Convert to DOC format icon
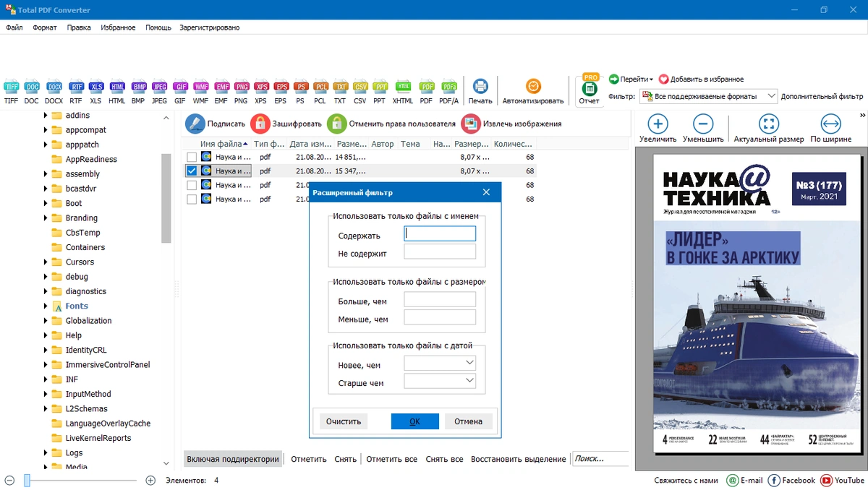 coord(32,87)
